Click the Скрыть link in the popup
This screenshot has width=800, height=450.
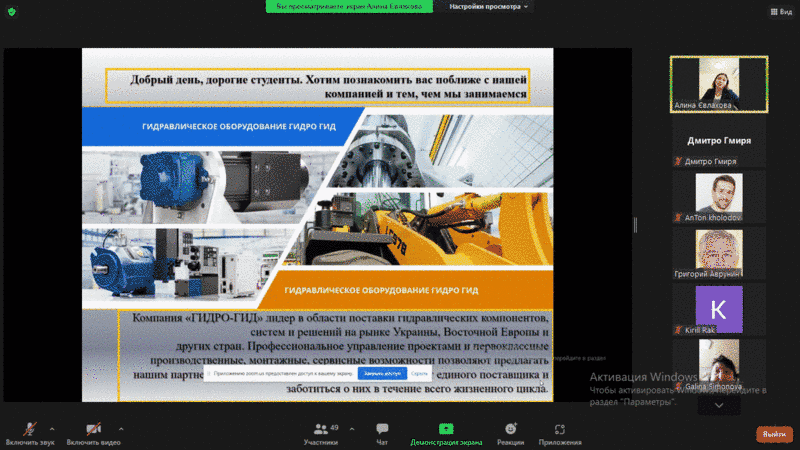(419, 373)
